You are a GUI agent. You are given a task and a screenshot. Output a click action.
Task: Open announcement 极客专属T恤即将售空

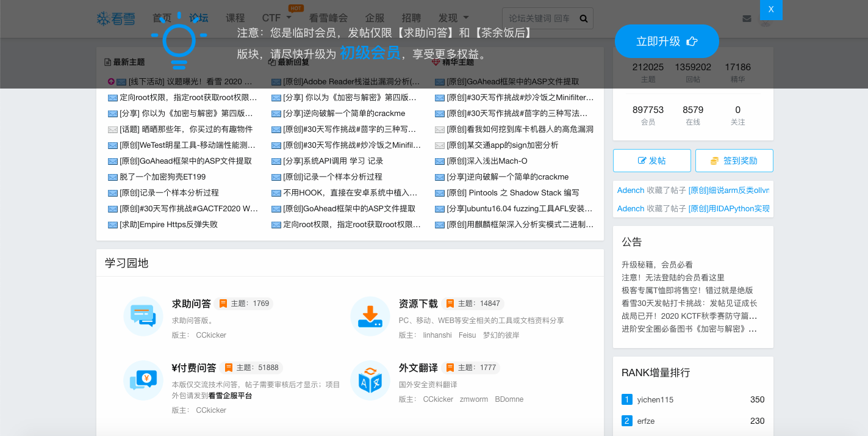[687, 290]
